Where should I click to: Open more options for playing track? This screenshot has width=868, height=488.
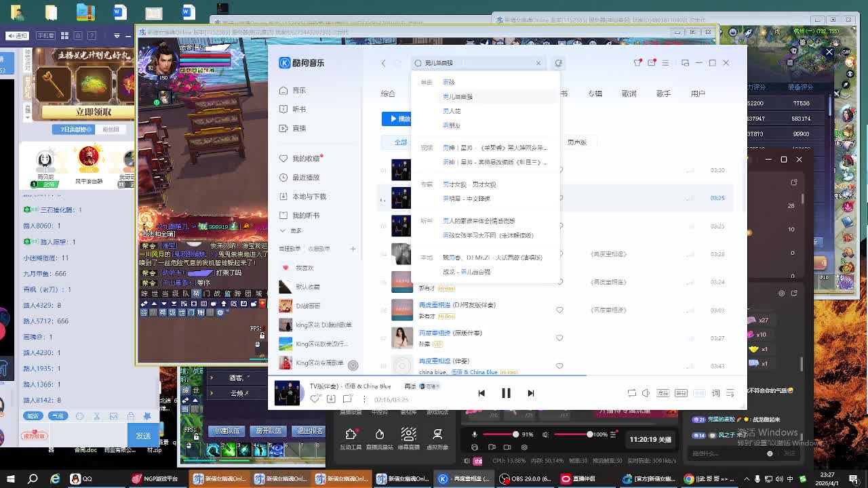[364, 399]
